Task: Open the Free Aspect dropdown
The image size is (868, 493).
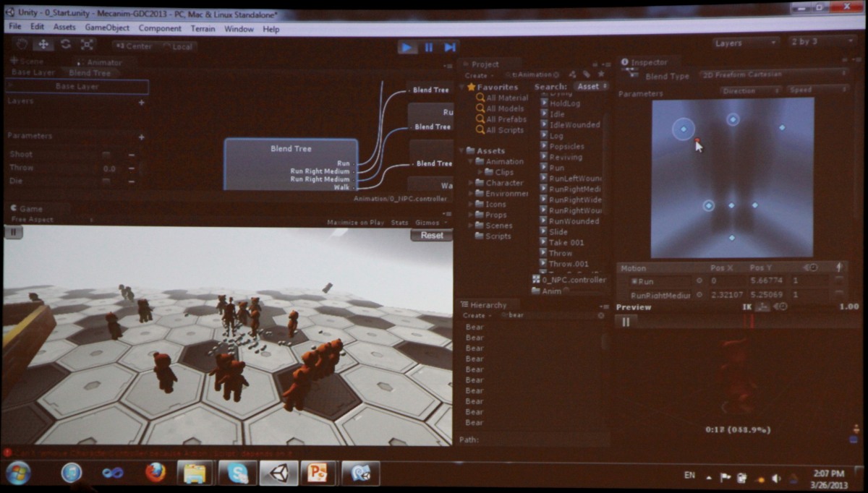Action: pyautogui.click(x=52, y=219)
